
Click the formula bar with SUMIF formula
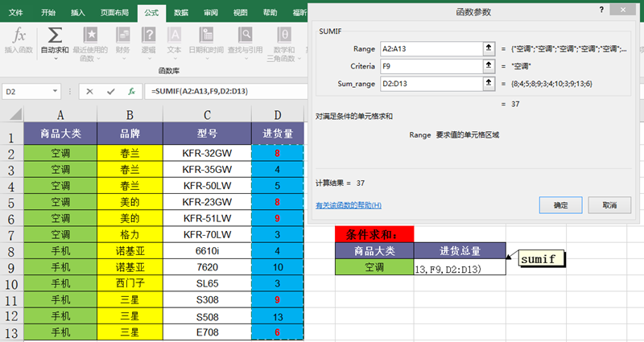pos(226,92)
